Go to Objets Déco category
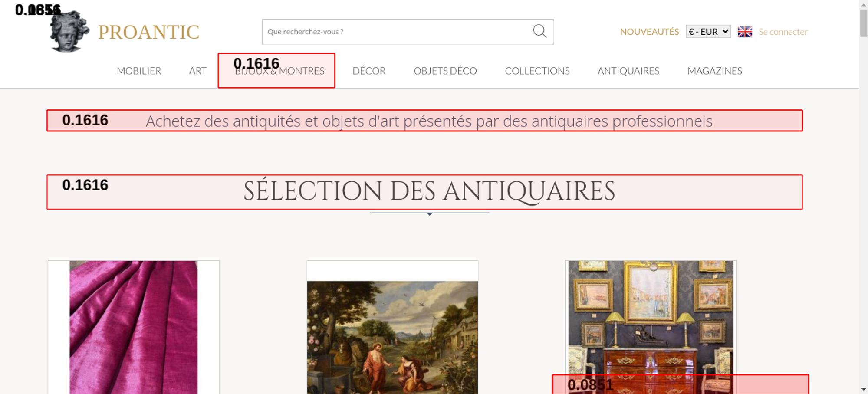Screen dimensions: 868x394 (445, 71)
